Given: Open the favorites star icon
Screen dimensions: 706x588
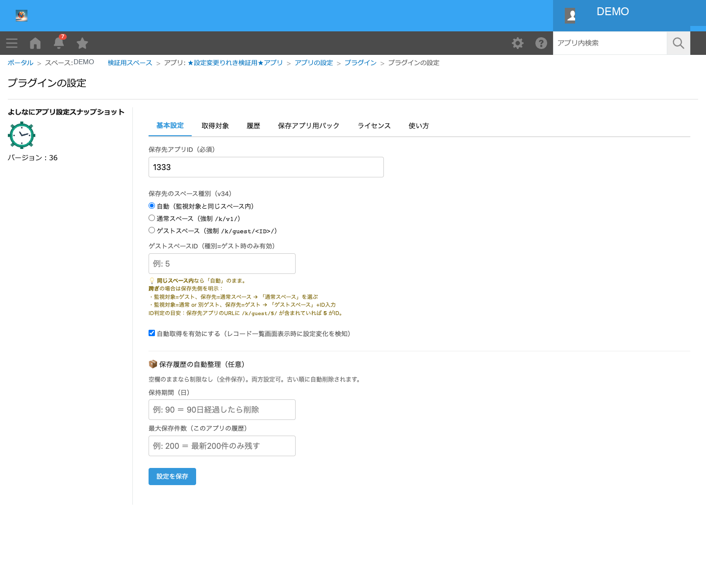Looking at the screenshot, I should 82,43.
